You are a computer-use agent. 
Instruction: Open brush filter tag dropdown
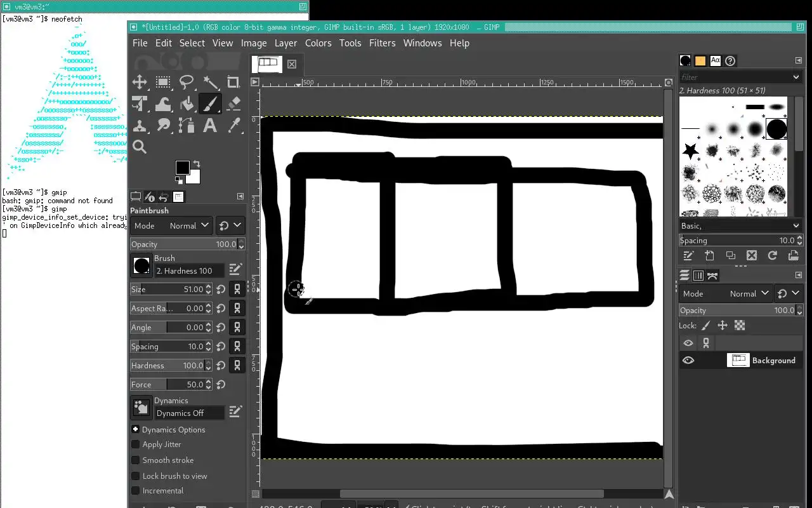click(796, 77)
